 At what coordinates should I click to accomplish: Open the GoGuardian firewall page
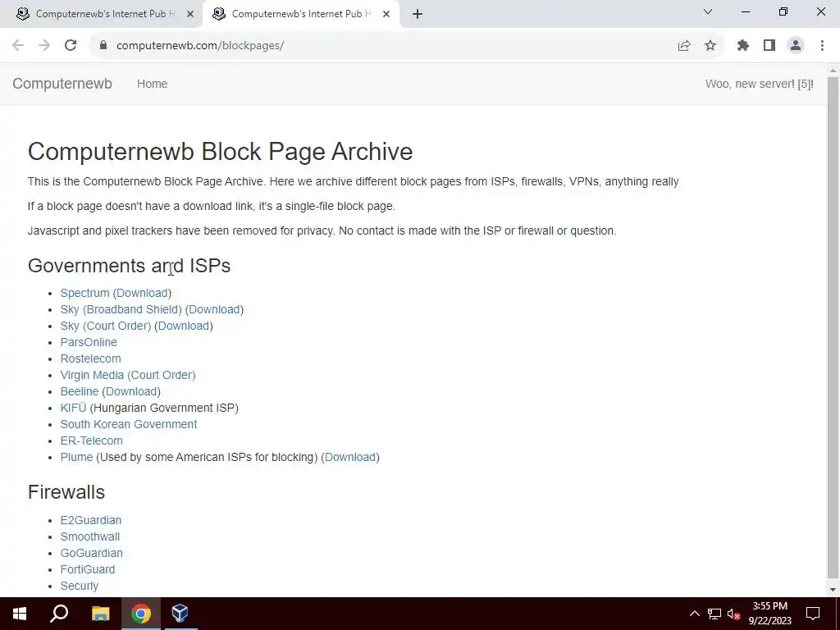coord(92,553)
